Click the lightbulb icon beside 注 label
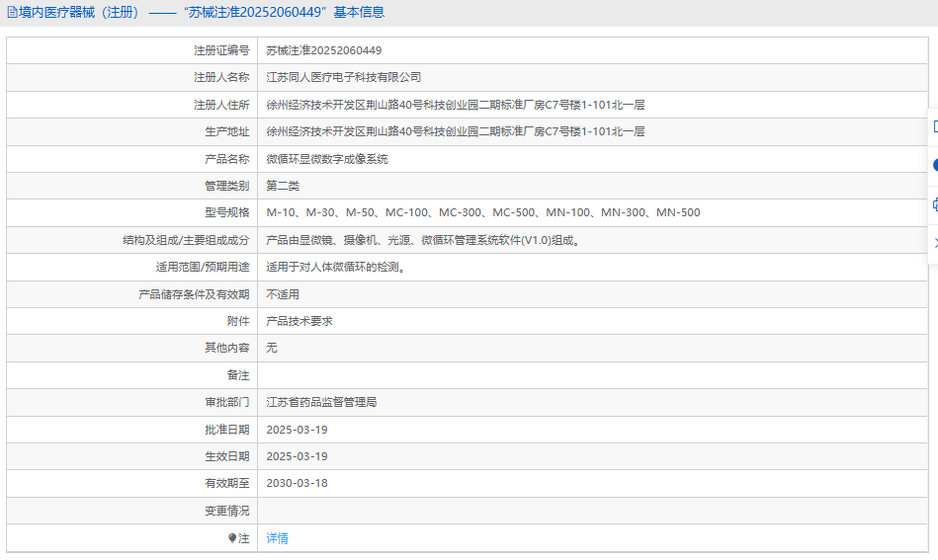 click(x=232, y=538)
